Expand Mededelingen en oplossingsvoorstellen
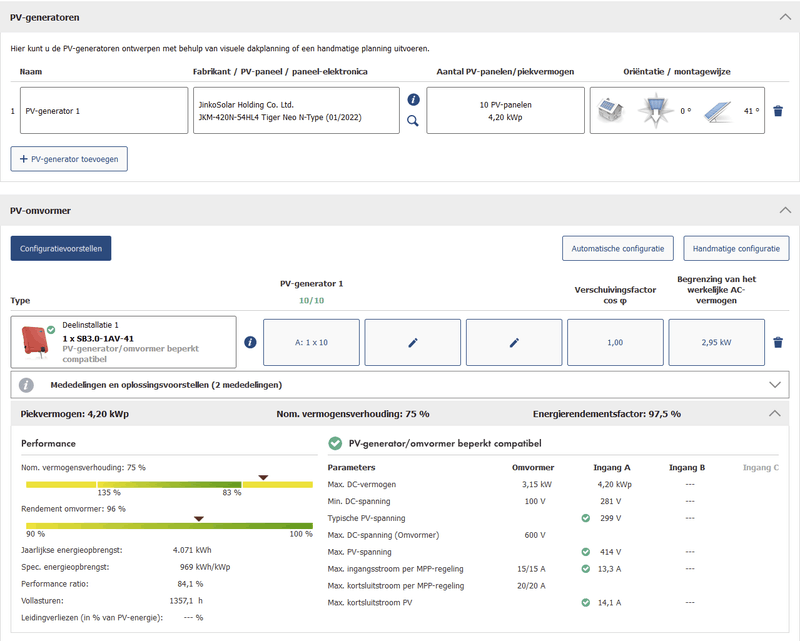Viewport: 800px width, 641px height. (x=774, y=384)
